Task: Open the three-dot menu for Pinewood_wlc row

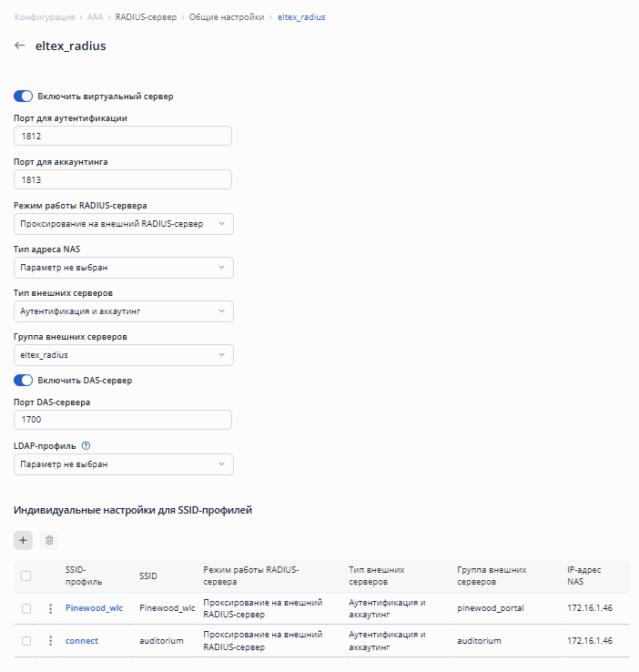Action: [x=51, y=608]
